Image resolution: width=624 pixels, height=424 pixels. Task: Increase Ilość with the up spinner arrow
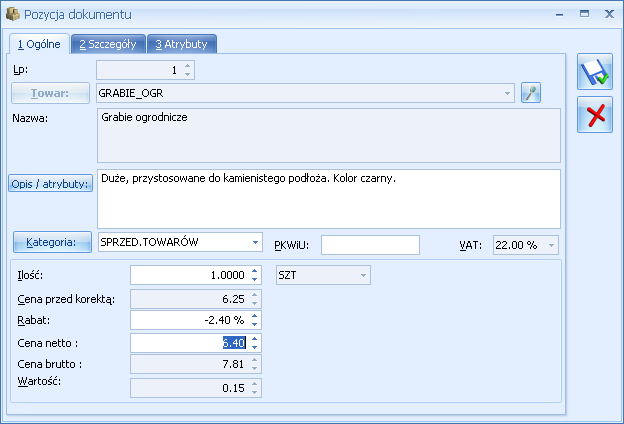click(x=255, y=271)
